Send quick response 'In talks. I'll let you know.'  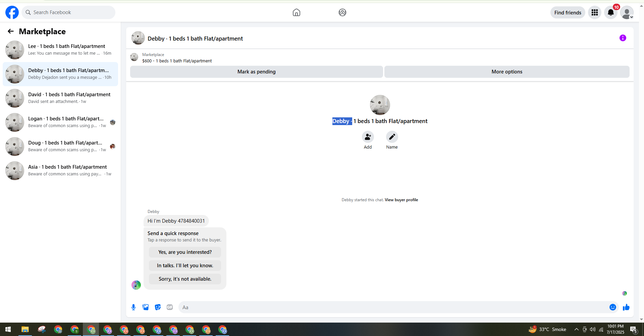pos(185,266)
